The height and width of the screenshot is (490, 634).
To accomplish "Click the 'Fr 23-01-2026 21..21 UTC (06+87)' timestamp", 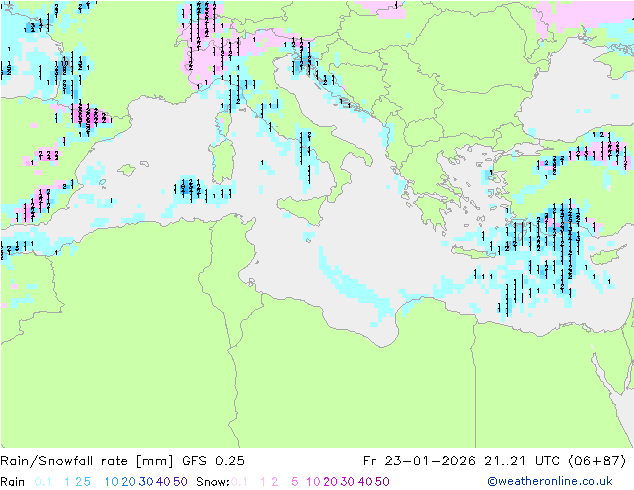I will click(494, 461).
